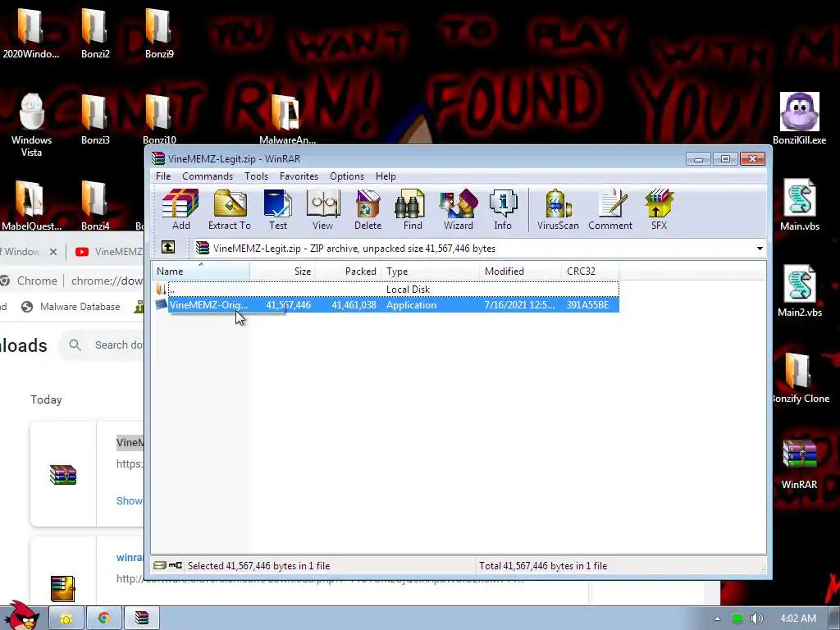This screenshot has height=630, width=840.
Task: Click the Extract To toolbar icon
Action: pyautogui.click(x=230, y=209)
